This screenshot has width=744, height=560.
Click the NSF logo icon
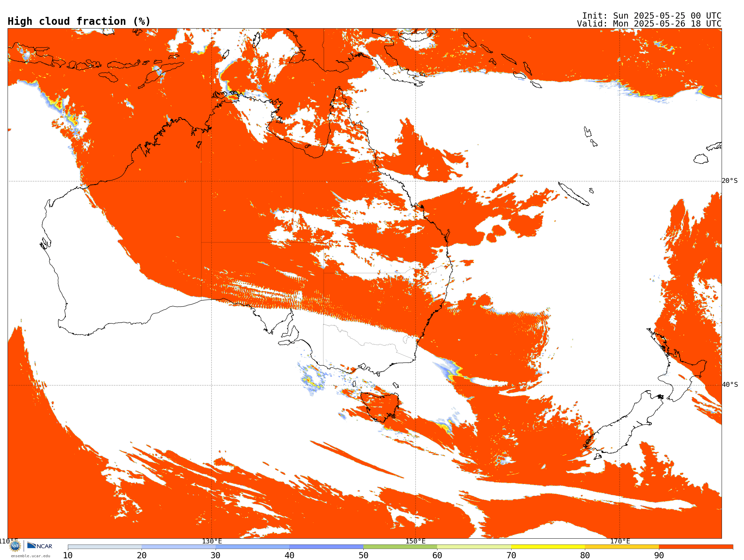tap(15, 546)
